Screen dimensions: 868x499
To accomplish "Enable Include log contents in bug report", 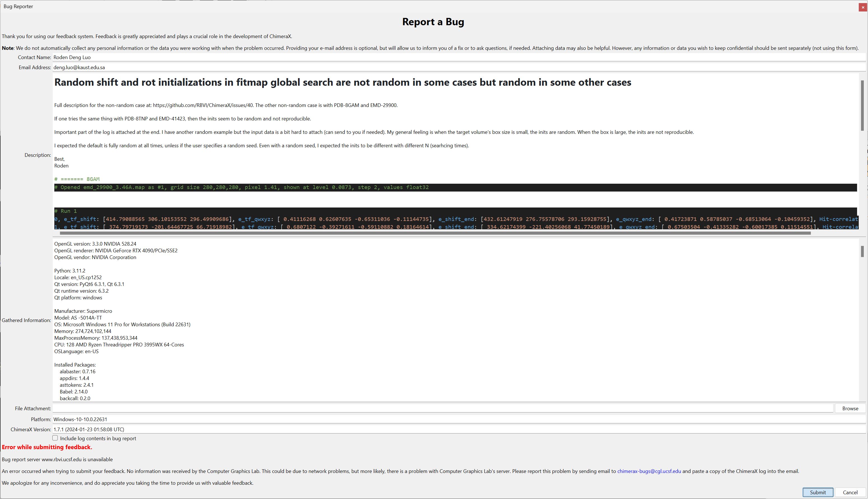I will tap(55, 438).
